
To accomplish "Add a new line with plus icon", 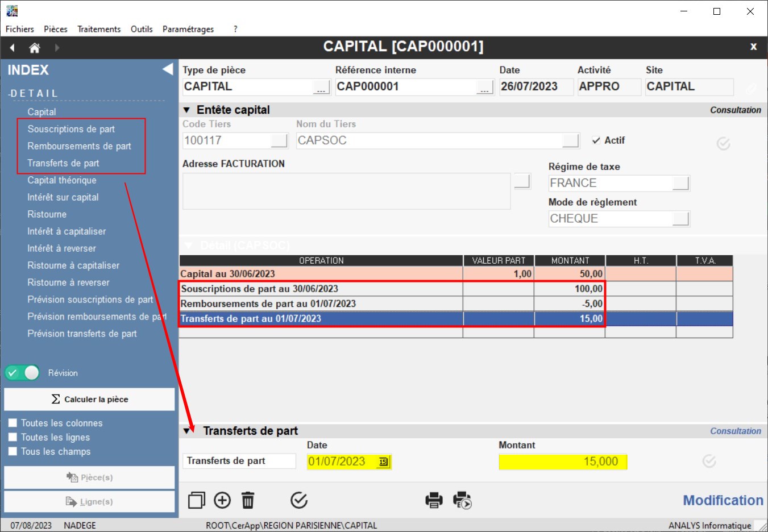I will pos(222,500).
